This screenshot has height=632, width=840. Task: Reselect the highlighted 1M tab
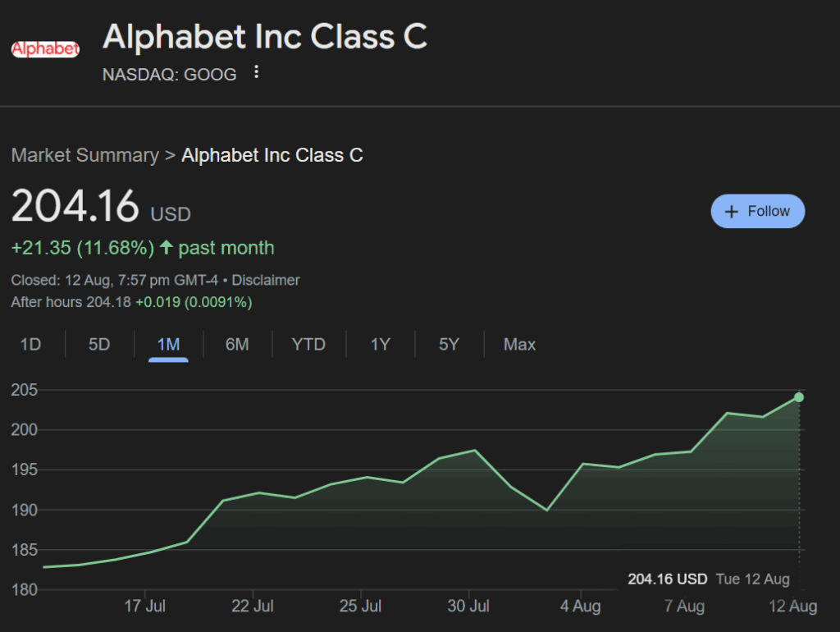tap(167, 344)
